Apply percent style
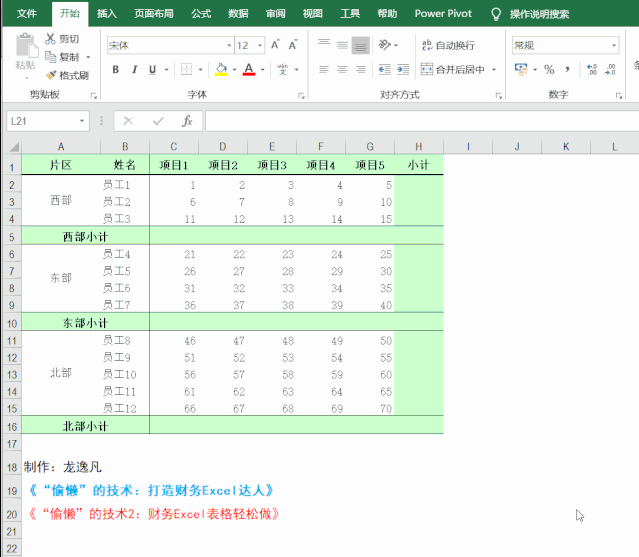639x557 pixels. point(549,70)
